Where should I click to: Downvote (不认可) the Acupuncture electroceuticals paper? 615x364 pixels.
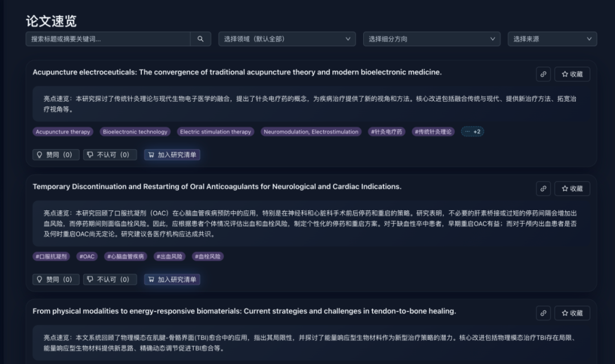point(110,155)
